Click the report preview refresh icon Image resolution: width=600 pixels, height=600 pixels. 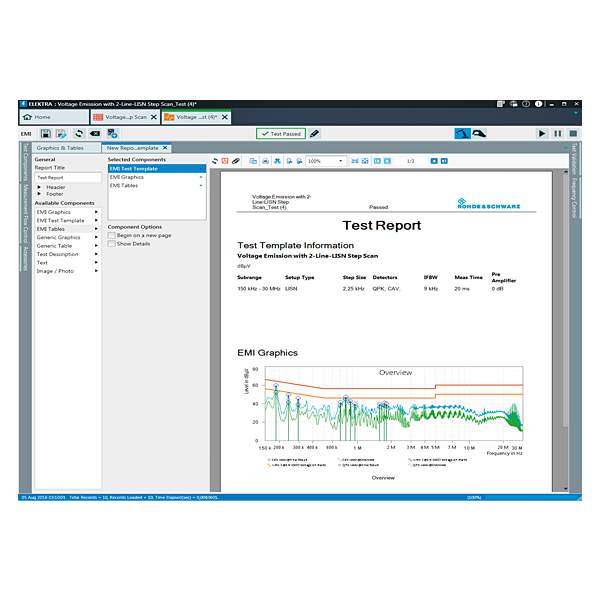pyautogui.click(x=214, y=160)
